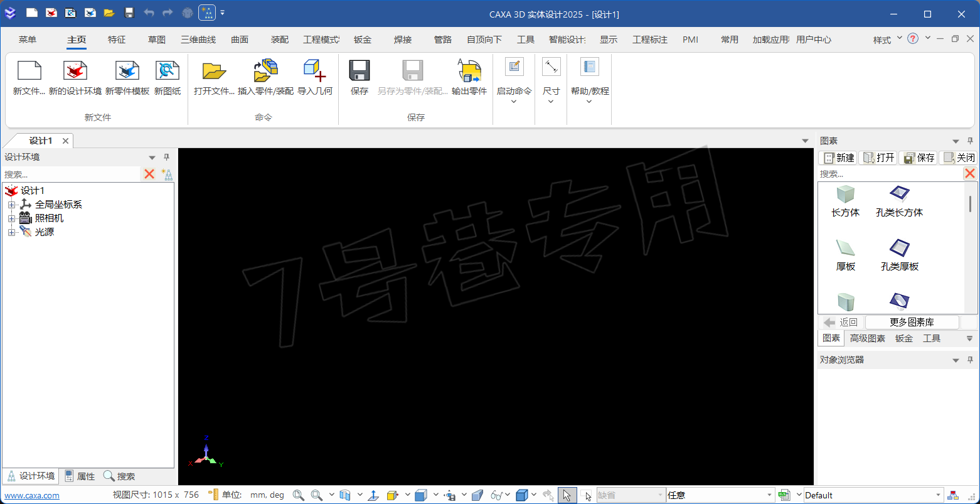Click the Import geometry (导入几何) icon

point(314,71)
